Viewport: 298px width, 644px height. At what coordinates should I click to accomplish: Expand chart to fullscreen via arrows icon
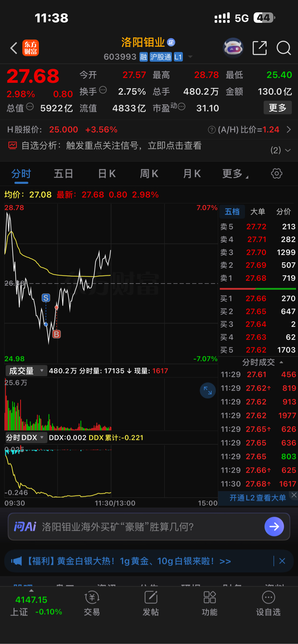pyautogui.click(x=208, y=391)
